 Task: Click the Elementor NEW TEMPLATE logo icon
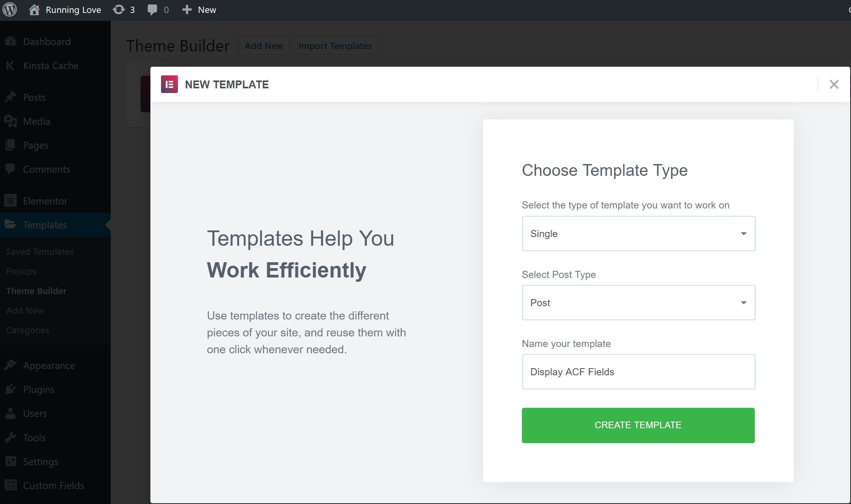[170, 84]
